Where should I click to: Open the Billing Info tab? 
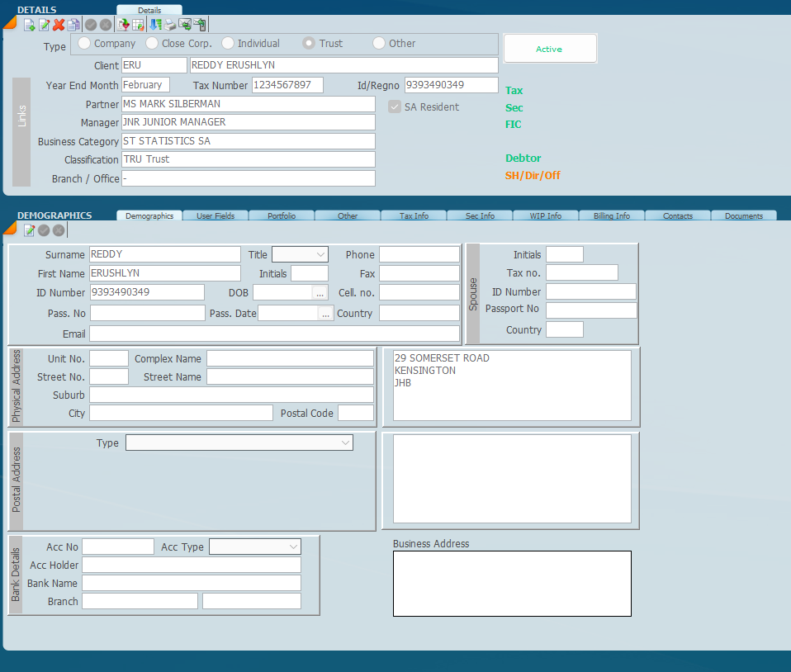[611, 215]
